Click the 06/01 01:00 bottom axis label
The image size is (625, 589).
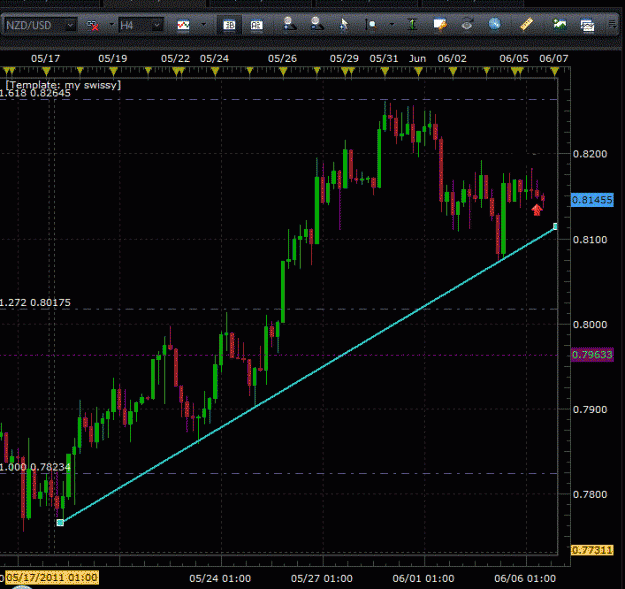tap(423, 578)
